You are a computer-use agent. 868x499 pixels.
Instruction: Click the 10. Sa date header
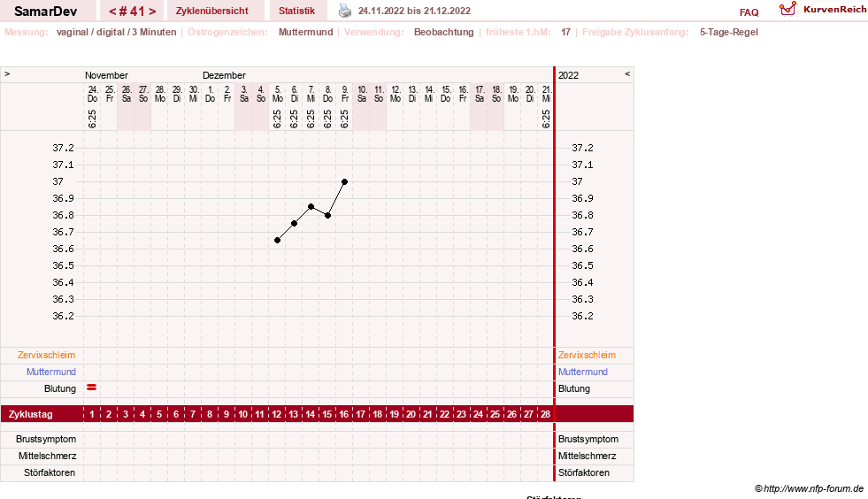(362, 94)
